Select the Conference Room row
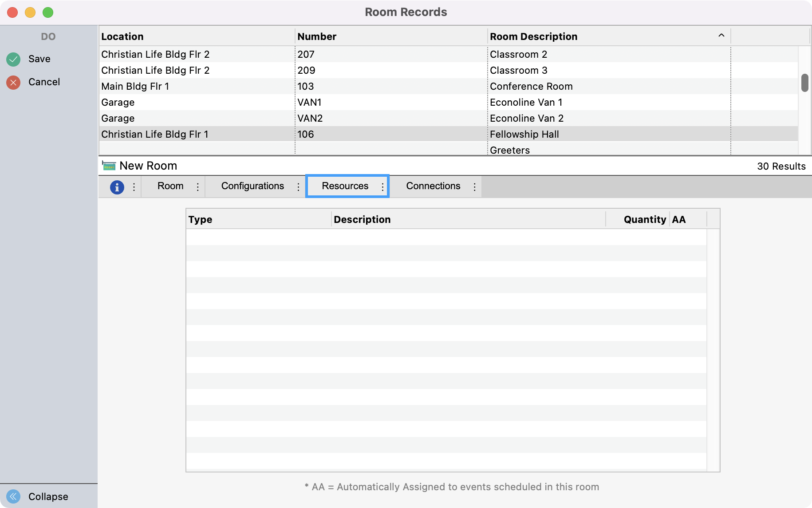The image size is (812, 508). tap(531, 86)
